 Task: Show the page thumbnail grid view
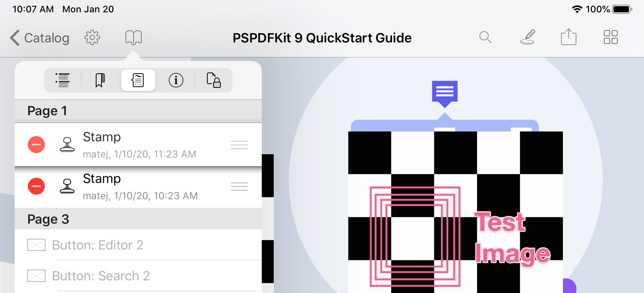click(610, 37)
